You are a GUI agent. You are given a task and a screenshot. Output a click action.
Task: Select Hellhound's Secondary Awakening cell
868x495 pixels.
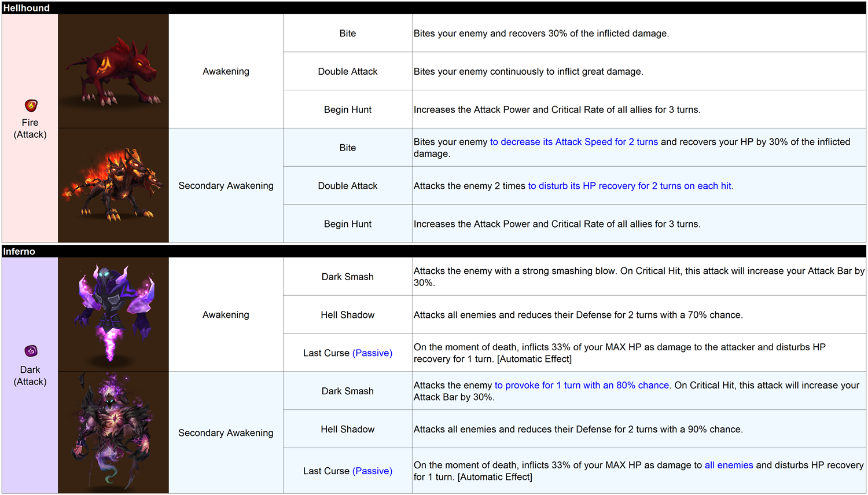[x=226, y=186]
